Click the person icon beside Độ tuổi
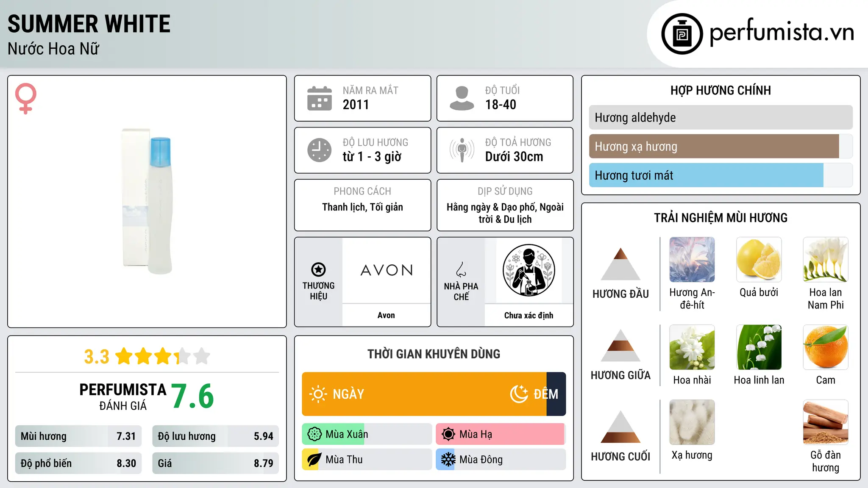Viewport: 868px width, 488px height. tap(462, 98)
